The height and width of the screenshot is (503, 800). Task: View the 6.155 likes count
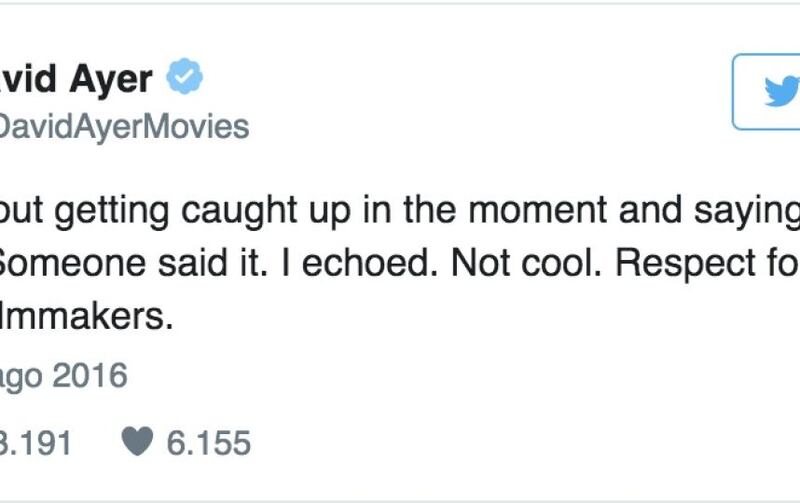point(208,442)
